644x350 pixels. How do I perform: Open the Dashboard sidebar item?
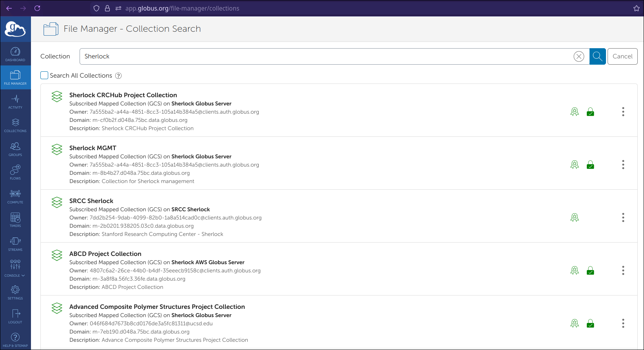click(15, 54)
